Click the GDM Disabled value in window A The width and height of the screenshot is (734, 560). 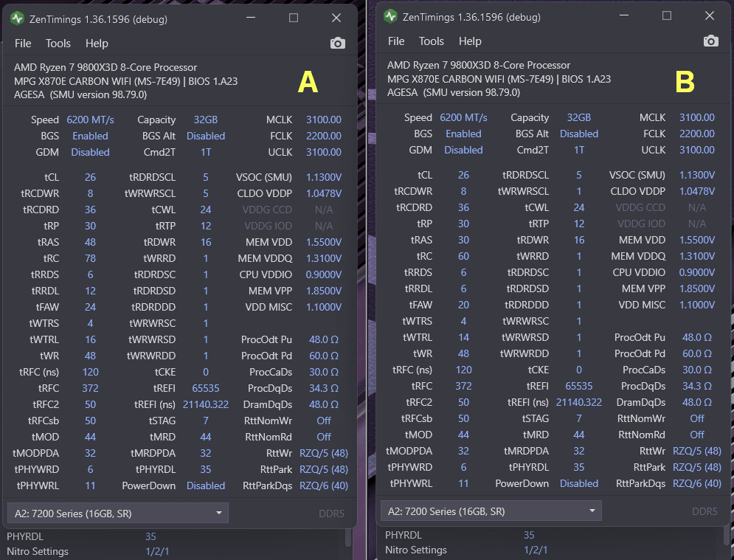point(90,152)
